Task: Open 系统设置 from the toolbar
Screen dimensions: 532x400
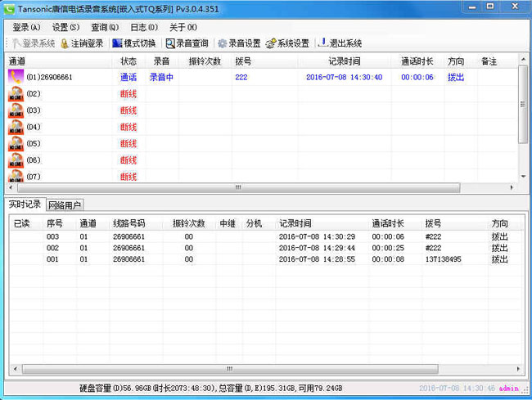Action: pyautogui.click(x=271, y=43)
